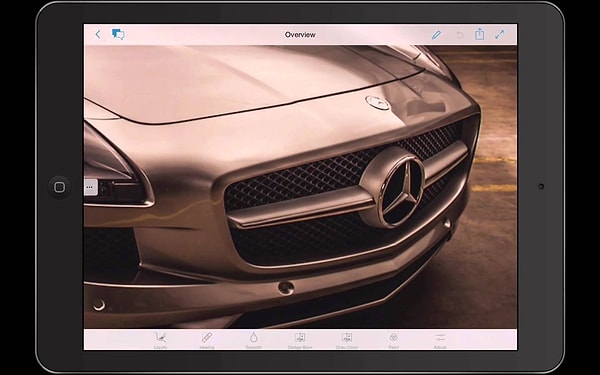Tap the car photo canvas
Screen dimensions: 600x375
click(300, 187)
